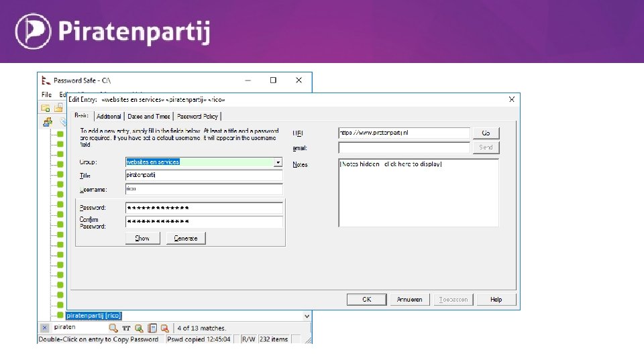Click the R/W status bar indicator
The image size is (644, 362).
pyautogui.click(x=248, y=339)
